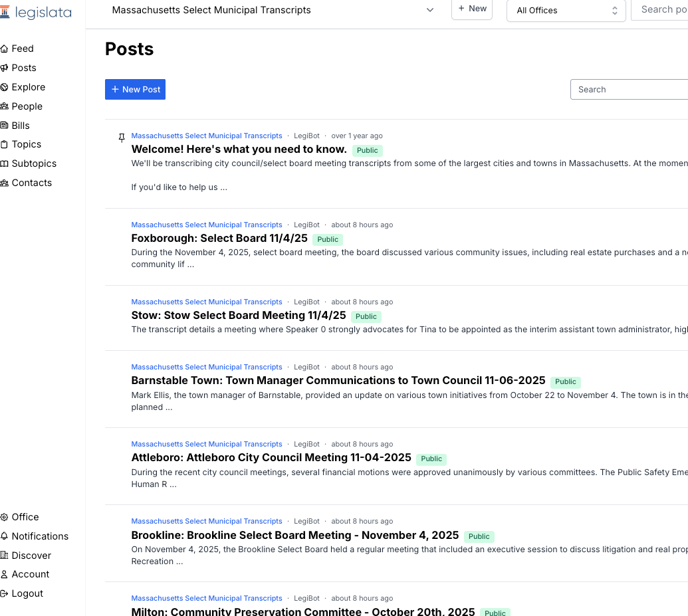Open the Foxborough Select Board 11/4/25 post
The height and width of the screenshot is (616, 688).
click(219, 239)
